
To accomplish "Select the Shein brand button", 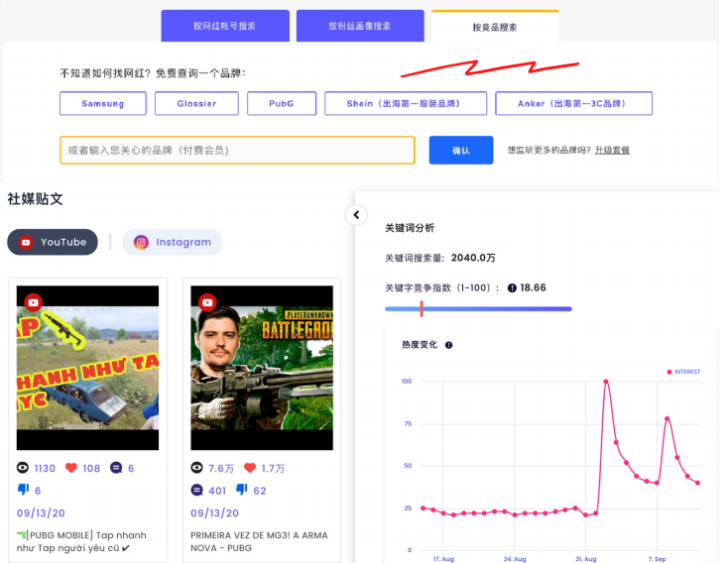I will tap(406, 103).
